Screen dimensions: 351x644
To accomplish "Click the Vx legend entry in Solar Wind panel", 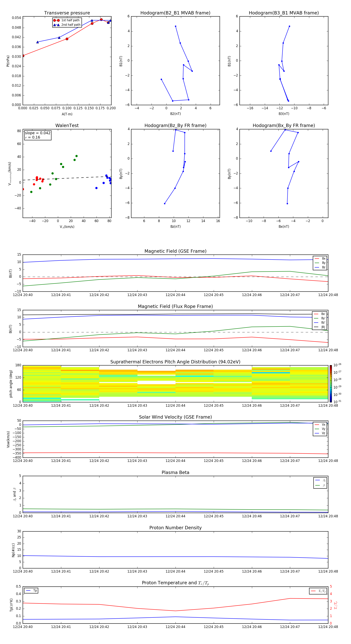I will tap(320, 424).
